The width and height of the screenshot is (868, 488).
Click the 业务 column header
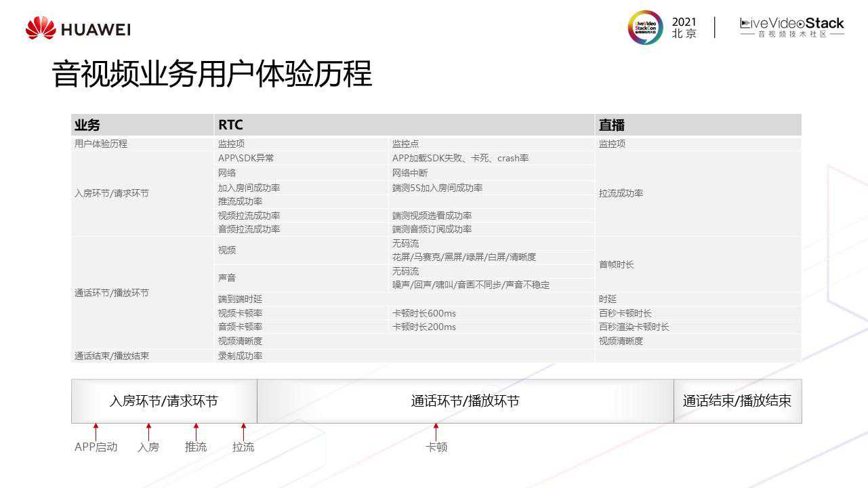(x=87, y=125)
